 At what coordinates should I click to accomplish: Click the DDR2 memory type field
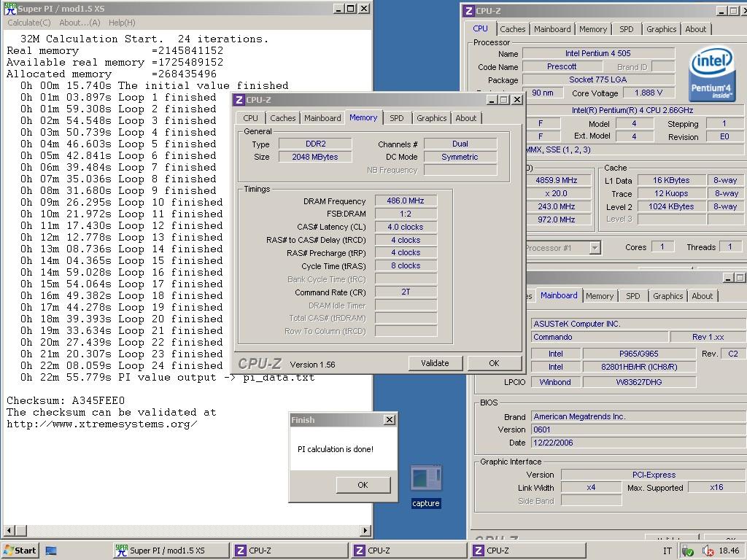pyautogui.click(x=315, y=144)
